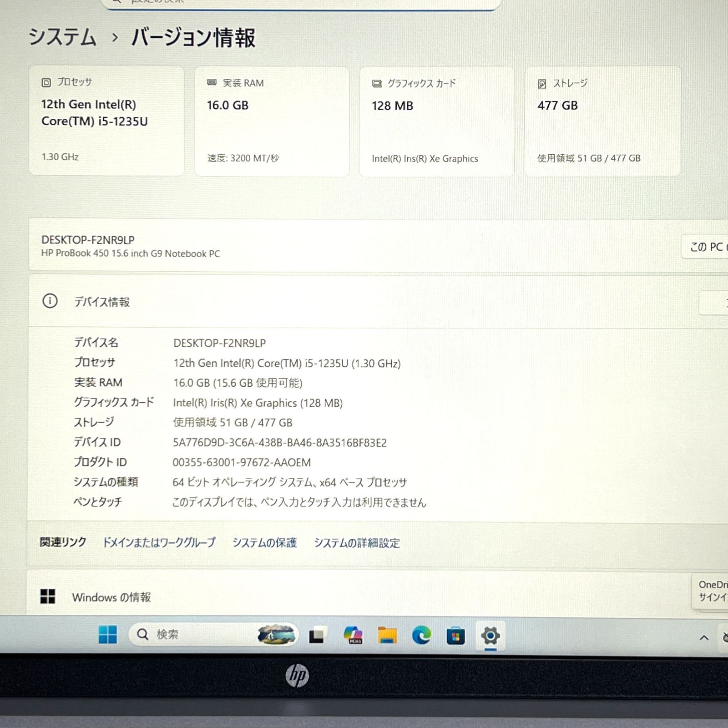Select Intel(R) Iris(R) Xe Graphics (128 MB) value
The height and width of the screenshot is (728, 728).
click(x=258, y=403)
